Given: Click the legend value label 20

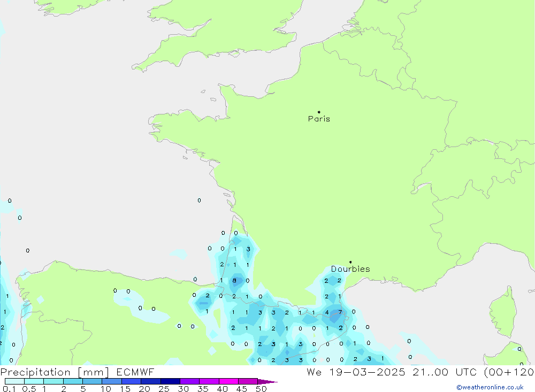Looking at the screenshot, I should [144, 389].
